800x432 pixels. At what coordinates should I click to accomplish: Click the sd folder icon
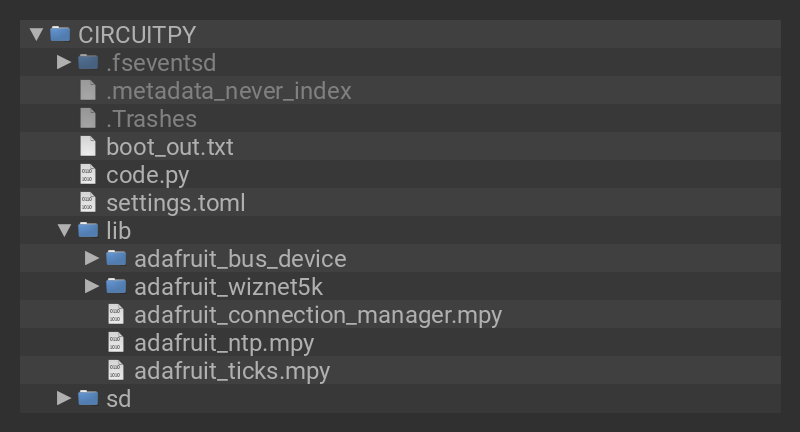click(x=88, y=398)
